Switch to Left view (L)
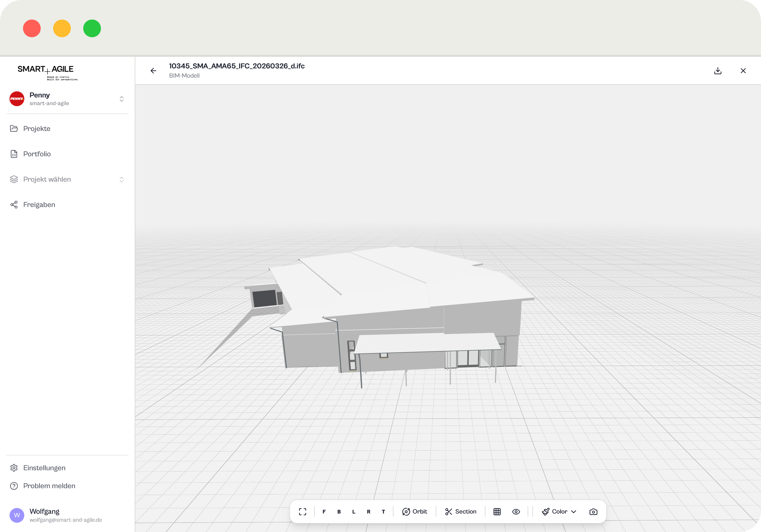 point(354,512)
